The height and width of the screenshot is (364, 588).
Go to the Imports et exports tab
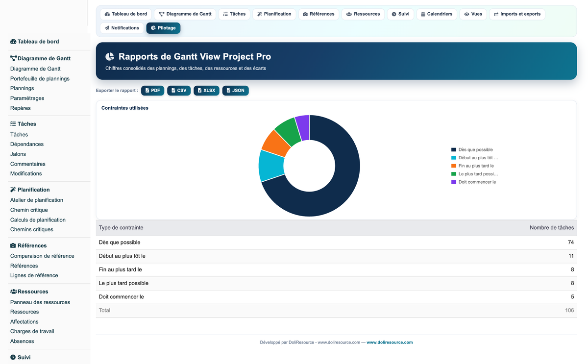point(517,14)
